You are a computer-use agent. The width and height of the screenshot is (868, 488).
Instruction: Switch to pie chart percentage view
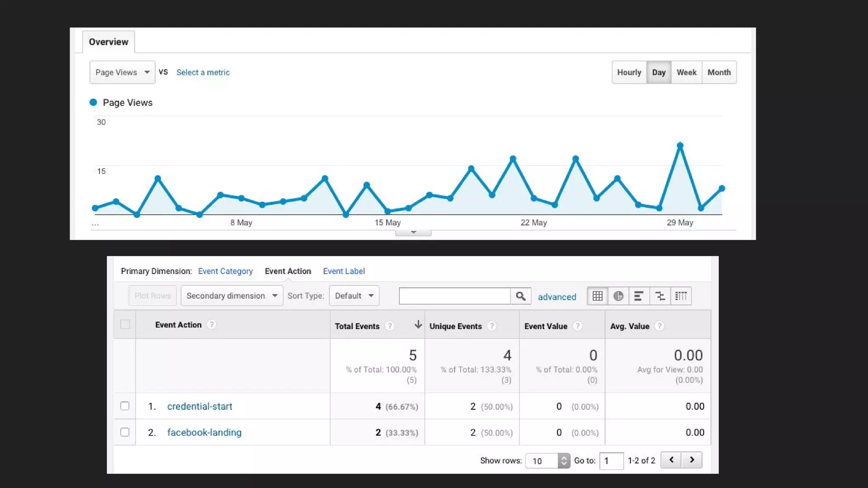[618, 296]
